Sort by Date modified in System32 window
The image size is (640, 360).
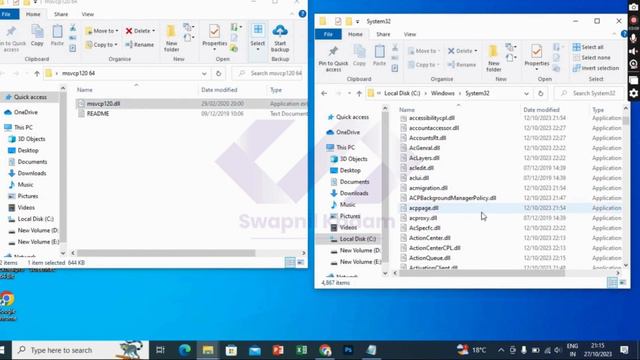(x=541, y=110)
